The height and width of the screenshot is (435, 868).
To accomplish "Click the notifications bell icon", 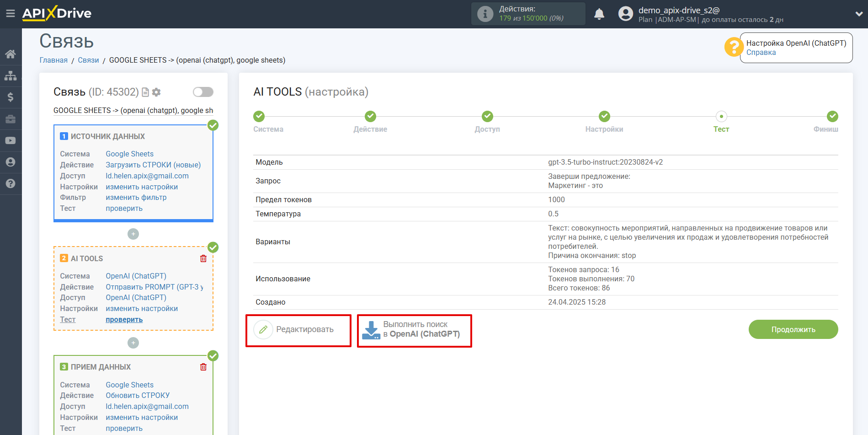I will pos(599,14).
